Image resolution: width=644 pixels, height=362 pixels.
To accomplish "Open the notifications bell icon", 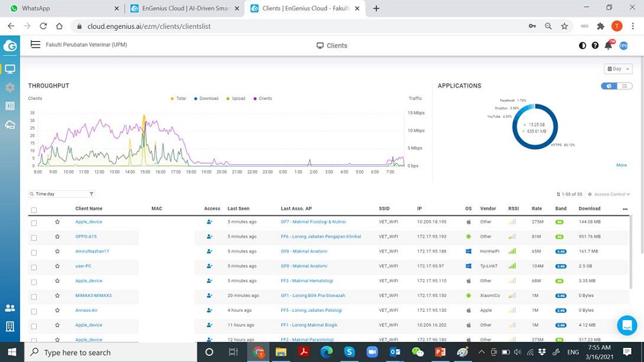I will pyautogui.click(x=608, y=45).
